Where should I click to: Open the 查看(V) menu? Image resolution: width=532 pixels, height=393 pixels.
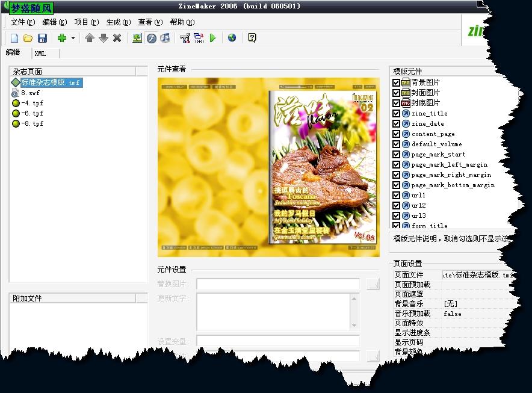pyautogui.click(x=150, y=22)
